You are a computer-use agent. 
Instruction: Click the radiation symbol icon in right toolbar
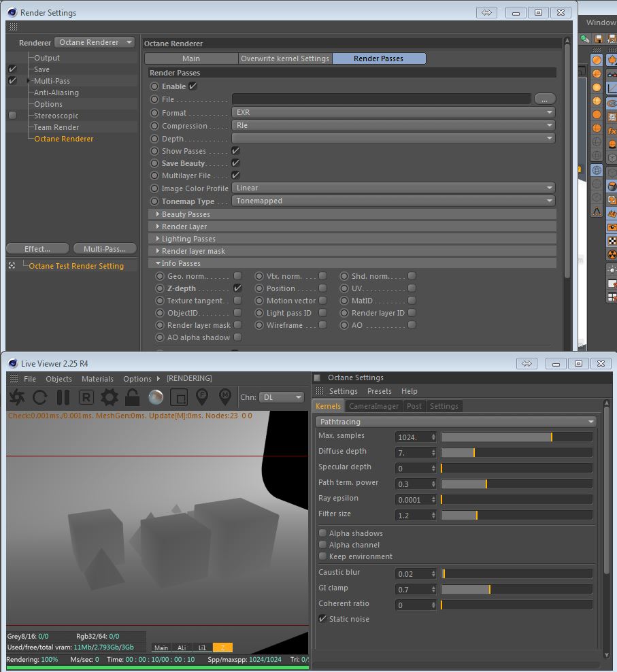612,255
